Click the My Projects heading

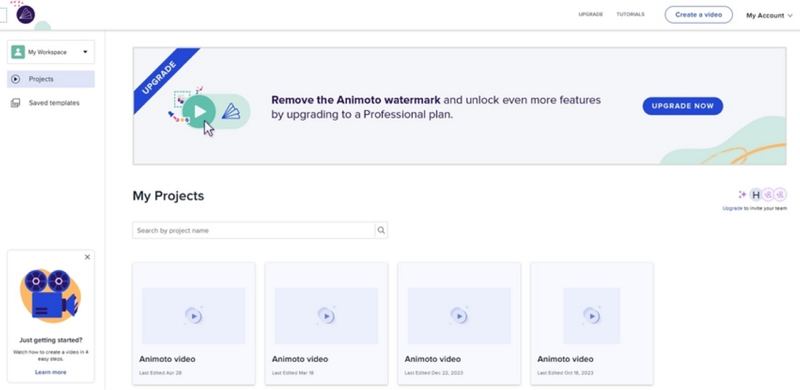pyautogui.click(x=168, y=196)
